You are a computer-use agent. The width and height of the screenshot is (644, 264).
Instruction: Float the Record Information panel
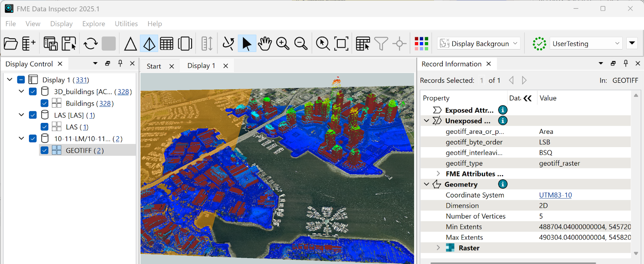pos(613,63)
